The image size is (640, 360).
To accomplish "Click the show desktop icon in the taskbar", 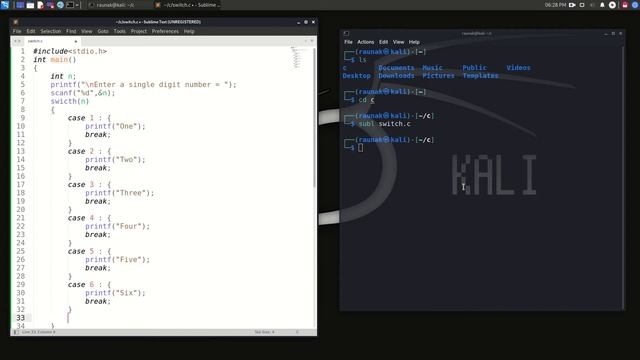I will [20, 5].
